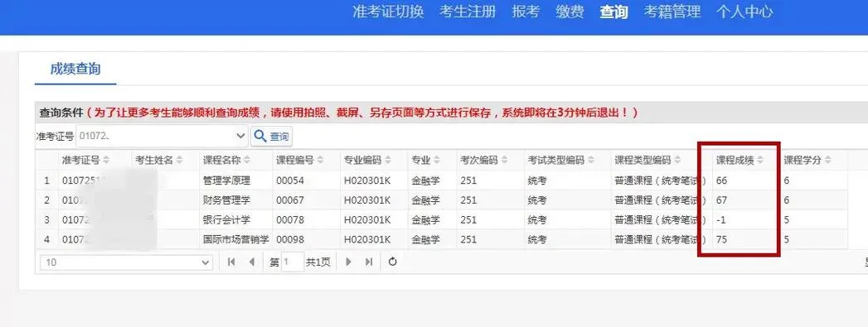Switch to the 成绩查询 tab
Viewport: 868px width, 327px height.
75,69
